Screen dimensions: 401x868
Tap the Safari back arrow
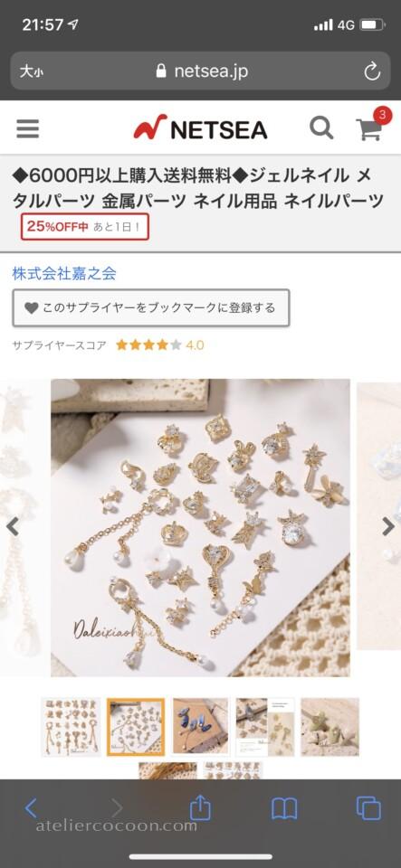[31, 808]
